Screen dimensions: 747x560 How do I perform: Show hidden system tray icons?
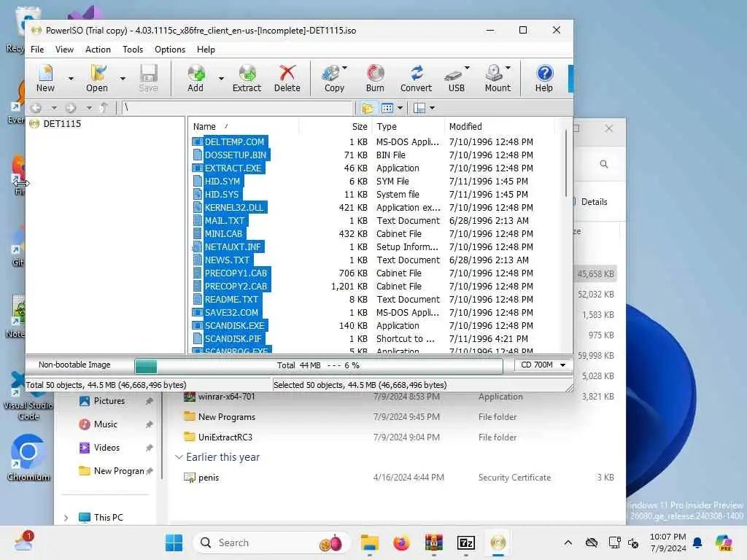point(568,542)
